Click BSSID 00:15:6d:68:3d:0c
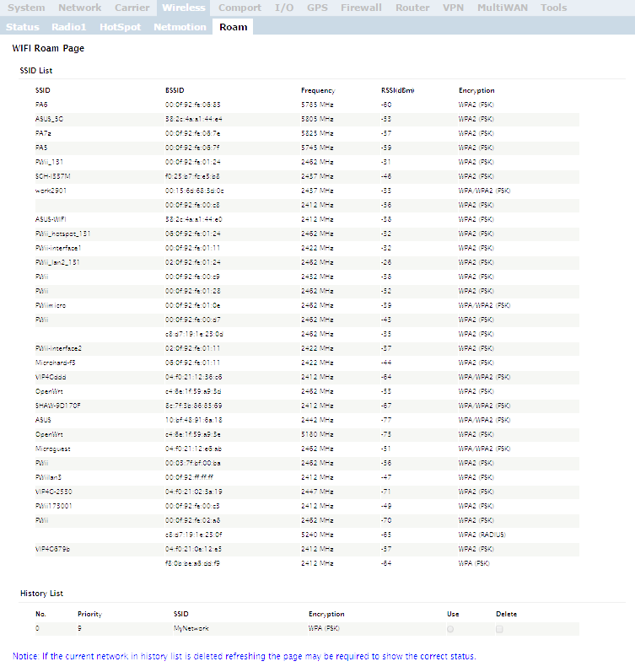The width and height of the screenshot is (635, 672). (x=195, y=191)
